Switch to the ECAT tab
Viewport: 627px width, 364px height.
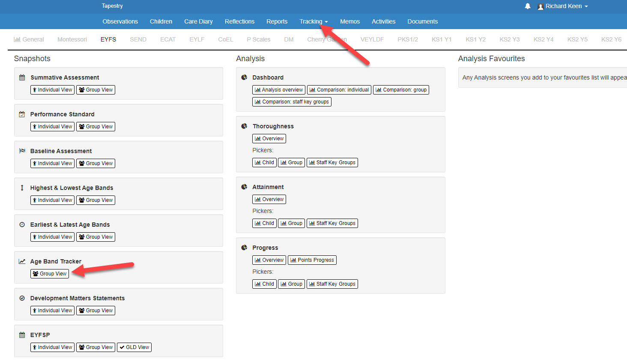coord(168,39)
